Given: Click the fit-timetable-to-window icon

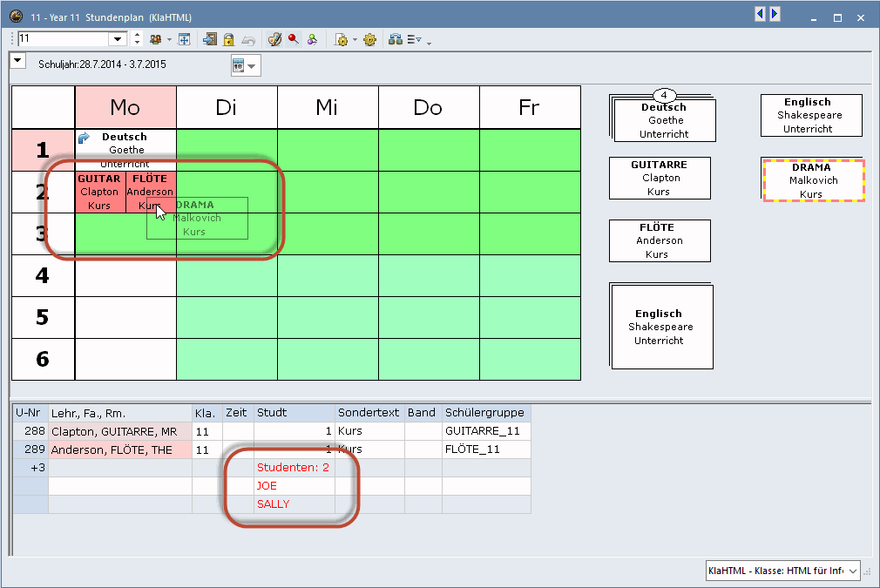Looking at the screenshot, I should [x=184, y=39].
